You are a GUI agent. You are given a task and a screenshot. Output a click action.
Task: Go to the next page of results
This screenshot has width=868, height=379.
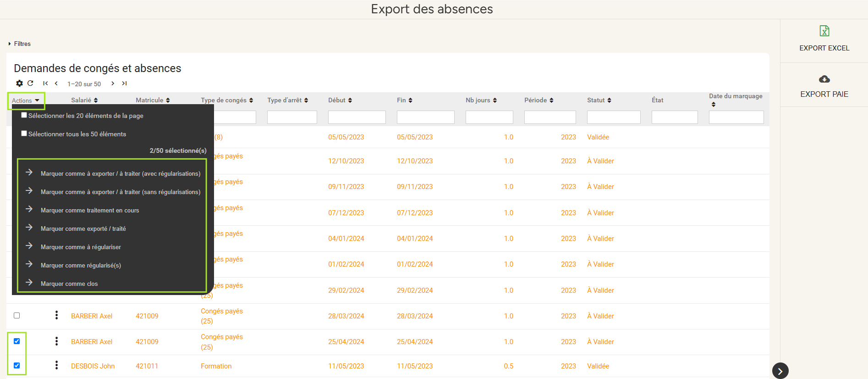[113, 84]
